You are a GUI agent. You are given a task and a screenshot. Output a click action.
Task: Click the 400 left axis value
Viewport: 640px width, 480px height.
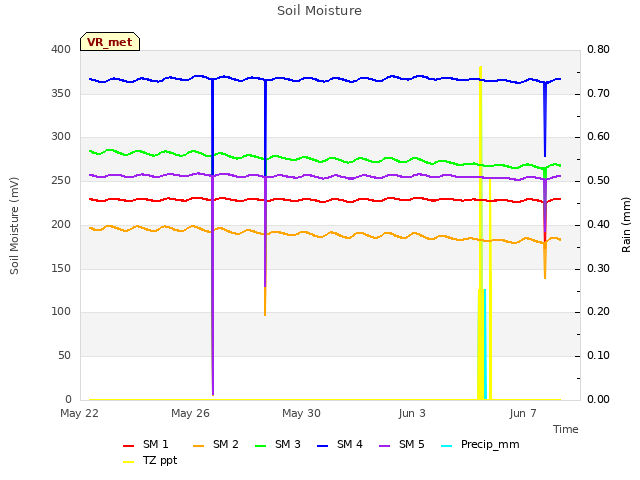click(61, 49)
